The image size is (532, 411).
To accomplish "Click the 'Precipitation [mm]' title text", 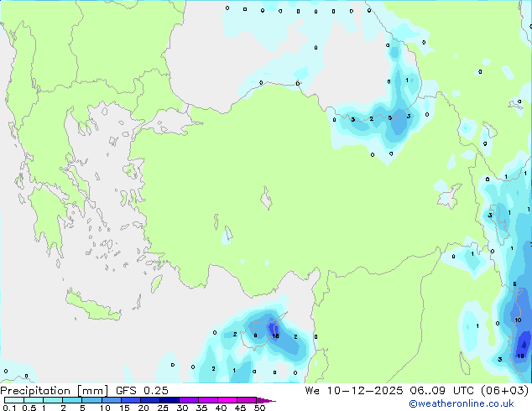I will pyautogui.click(x=55, y=391).
